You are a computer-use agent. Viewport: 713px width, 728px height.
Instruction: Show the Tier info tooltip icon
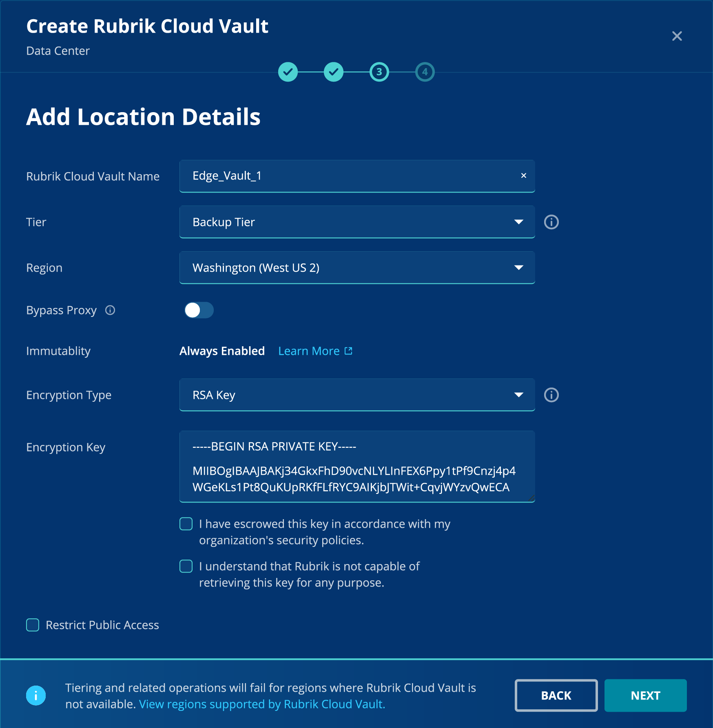pyautogui.click(x=551, y=222)
